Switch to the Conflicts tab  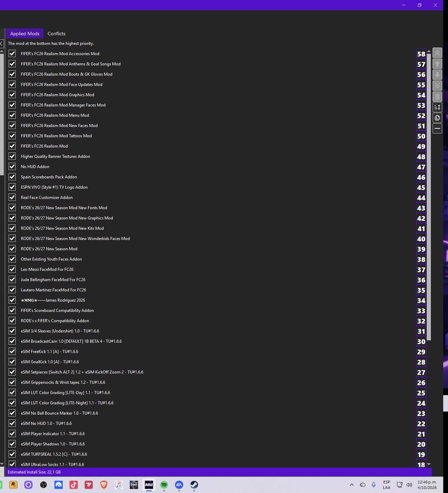click(x=56, y=34)
